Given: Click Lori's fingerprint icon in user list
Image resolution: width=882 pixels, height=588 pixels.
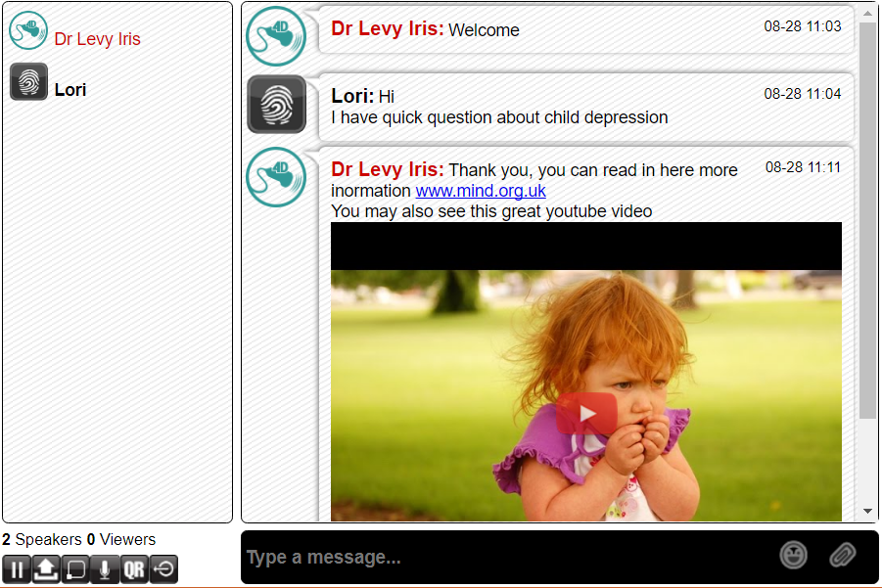Looking at the screenshot, I should [x=28, y=81].
